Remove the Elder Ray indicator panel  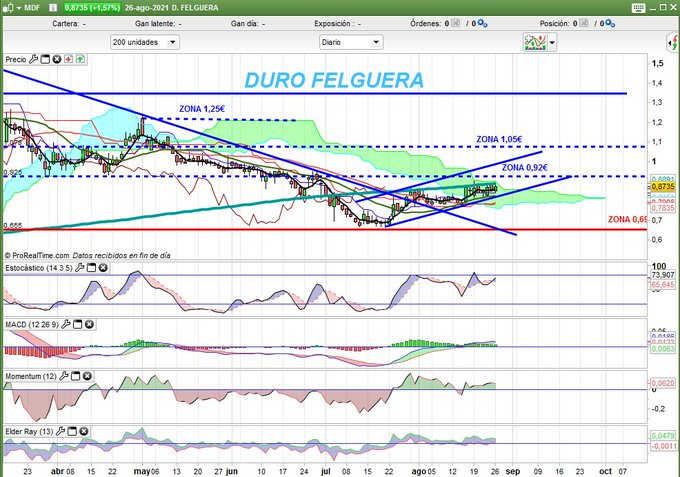[x=84, y=431]
